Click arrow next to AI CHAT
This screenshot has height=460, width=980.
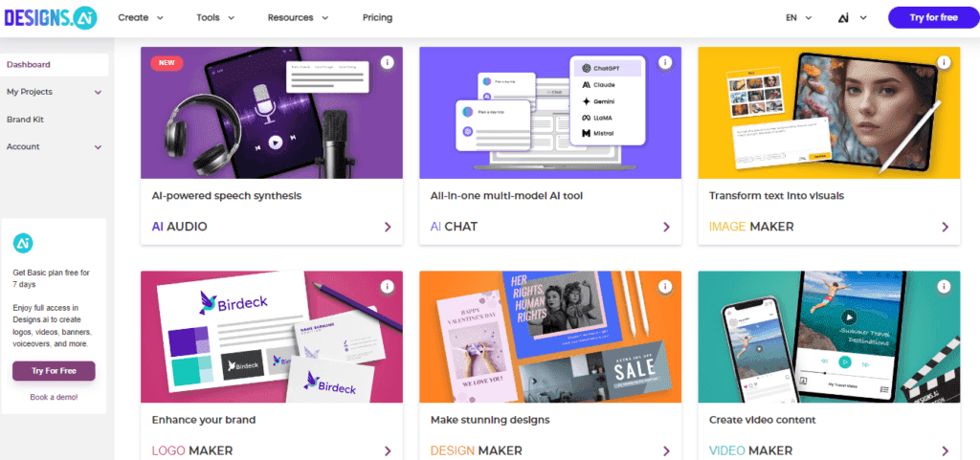(x=666, y=227)
